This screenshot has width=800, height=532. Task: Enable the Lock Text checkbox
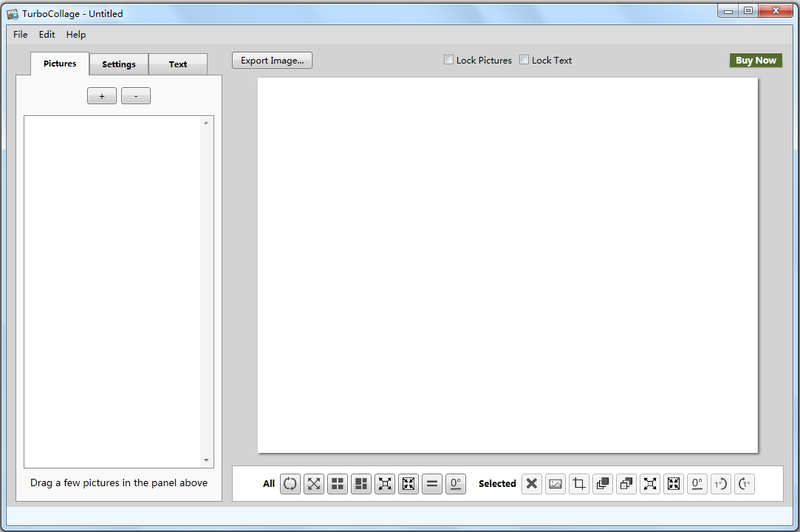(524, 60)
